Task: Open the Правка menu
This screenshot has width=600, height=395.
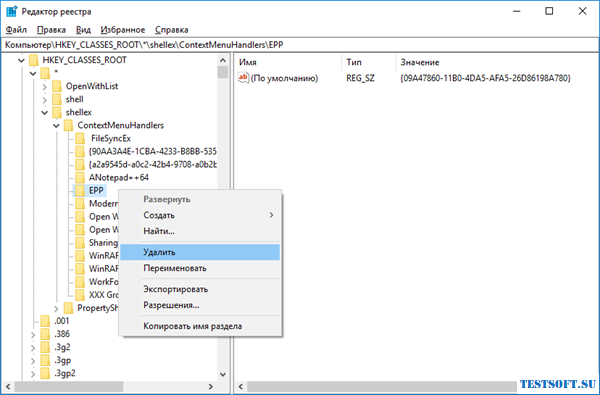Action: [x=51, y=29]
